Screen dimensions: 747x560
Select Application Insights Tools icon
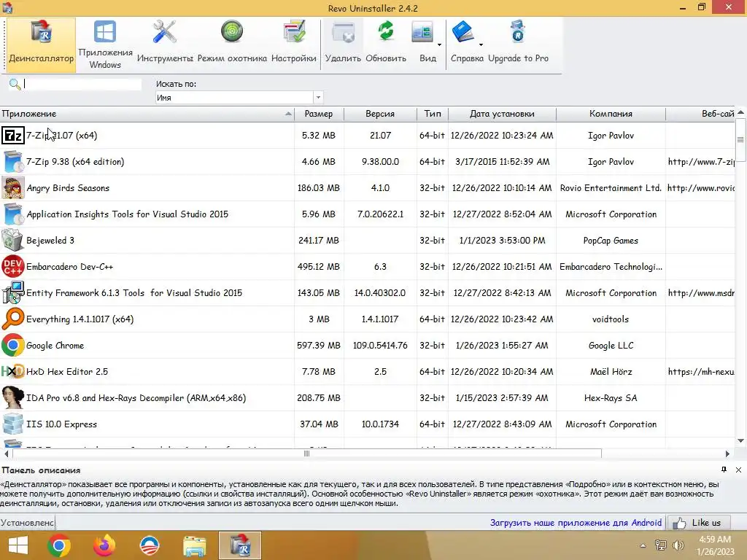pos(13,214)
